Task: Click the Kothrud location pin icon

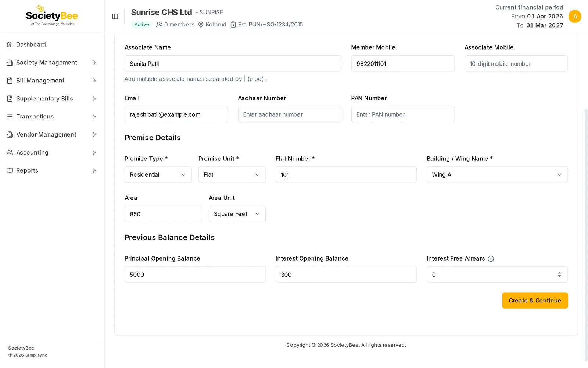Action: [x=201, y=25]
